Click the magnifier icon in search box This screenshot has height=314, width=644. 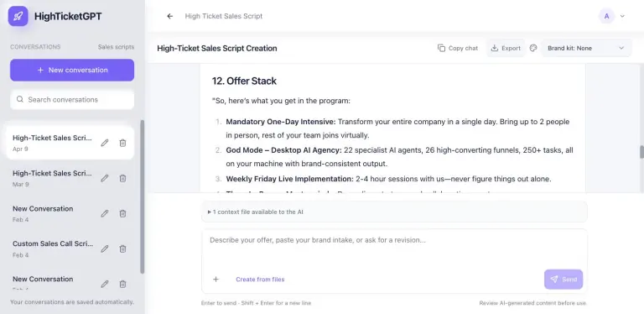[20, 99]
